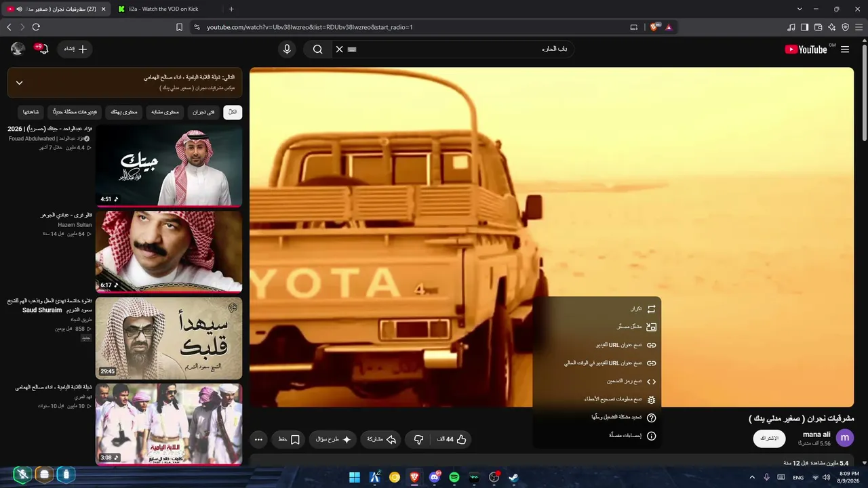Open the Brave VPN shield icon

coord(845,27)
